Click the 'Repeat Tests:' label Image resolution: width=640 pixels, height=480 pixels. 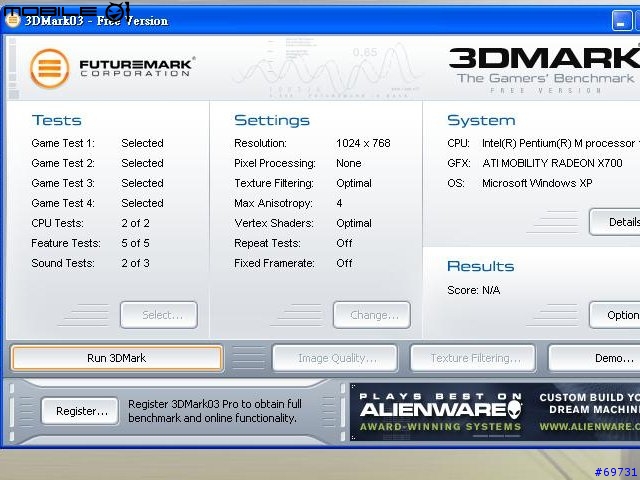tap(267, 243)
